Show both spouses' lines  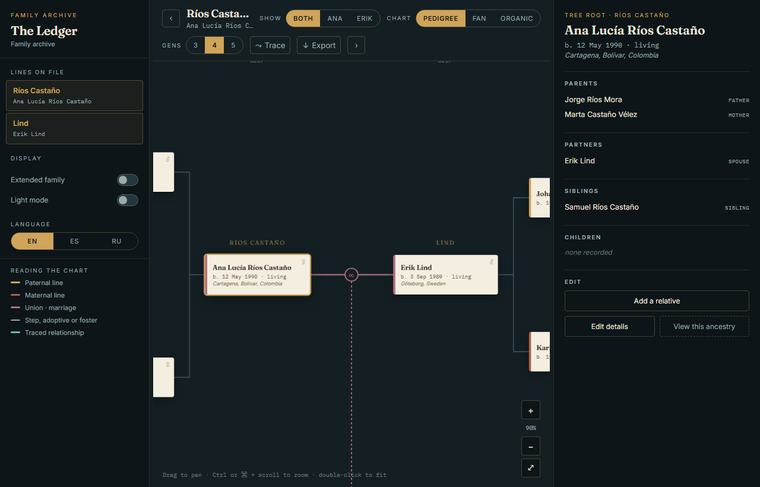[303, 18]
